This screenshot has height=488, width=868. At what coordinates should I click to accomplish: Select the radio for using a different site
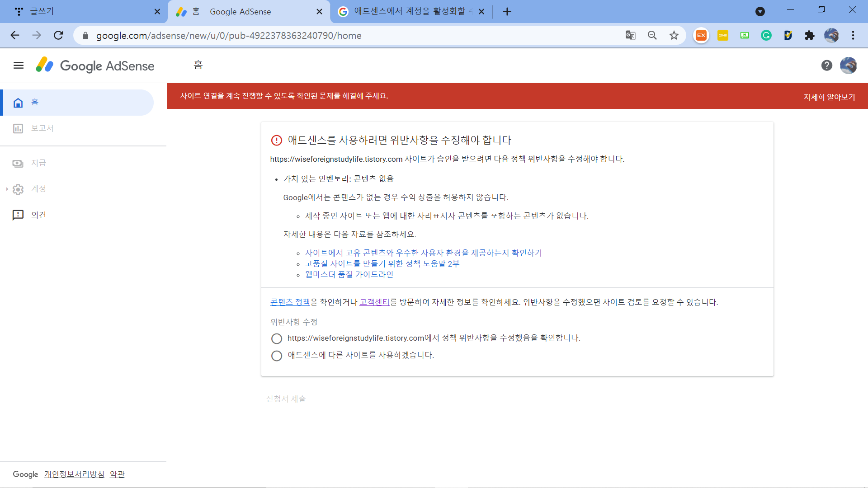tap(277, 356)
